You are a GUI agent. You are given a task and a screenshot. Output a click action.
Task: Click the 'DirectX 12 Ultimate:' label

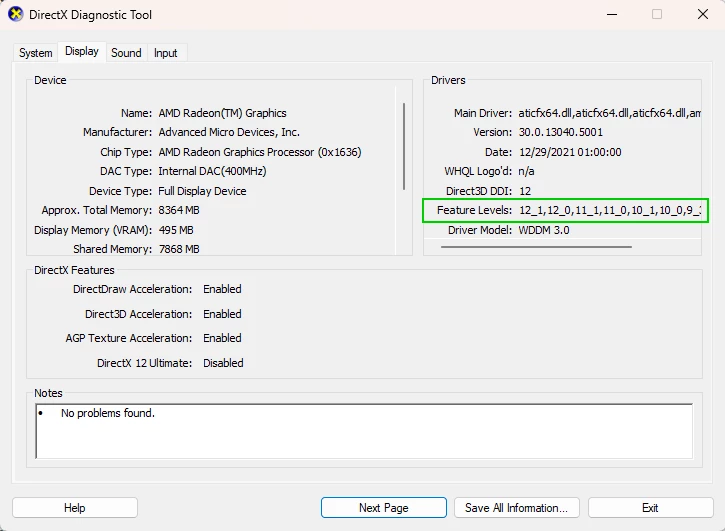click(144, 363)
